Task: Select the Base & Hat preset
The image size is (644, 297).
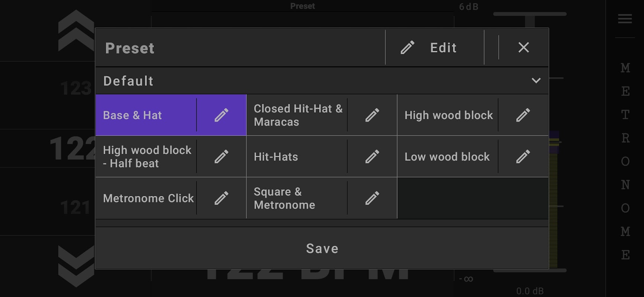Action: (146, 115)
